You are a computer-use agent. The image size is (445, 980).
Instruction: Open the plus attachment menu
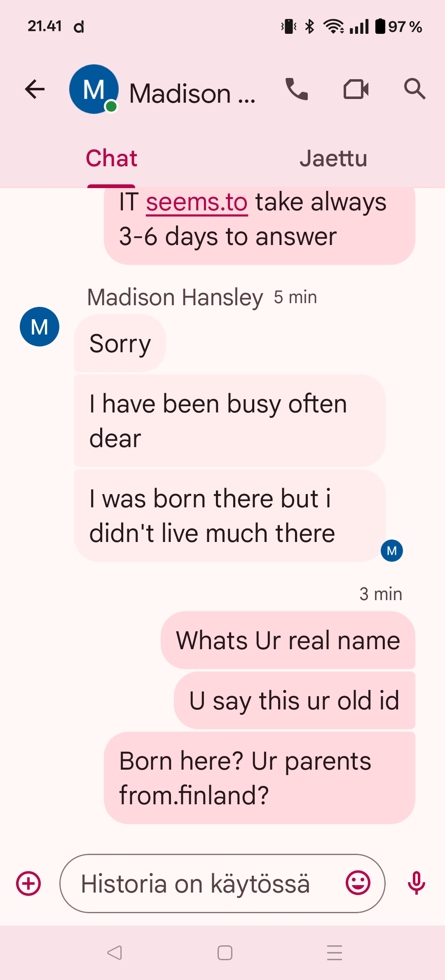click(x=28, y=883)
